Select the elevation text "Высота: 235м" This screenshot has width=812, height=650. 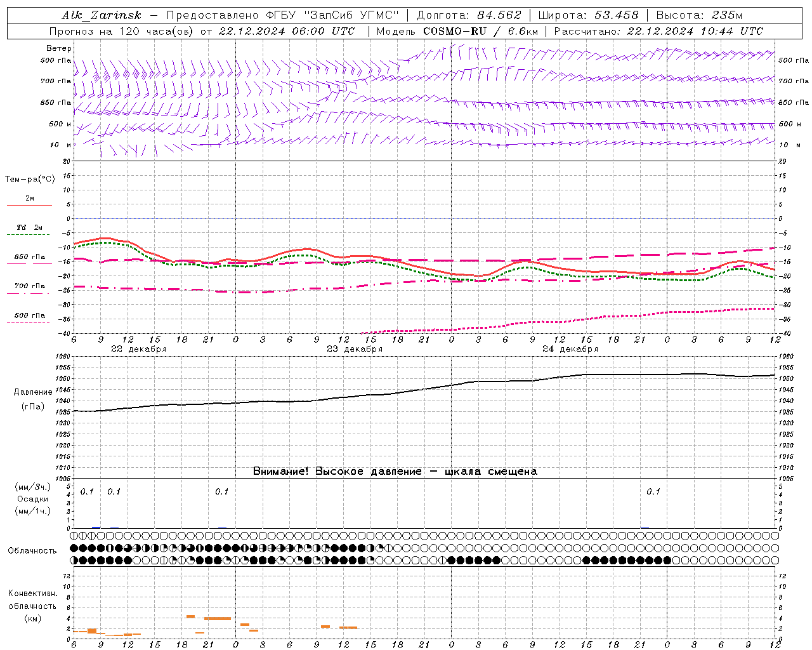(x=699, y=15)
